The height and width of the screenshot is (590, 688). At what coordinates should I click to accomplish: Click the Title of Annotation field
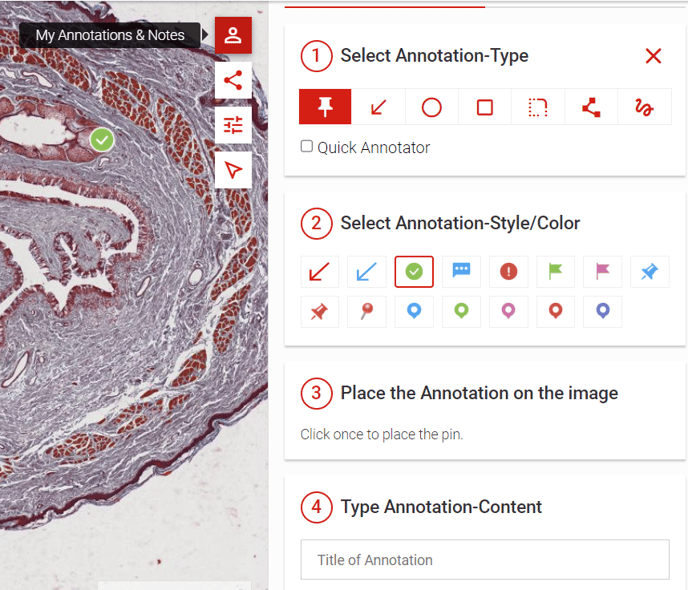[485, 560]
